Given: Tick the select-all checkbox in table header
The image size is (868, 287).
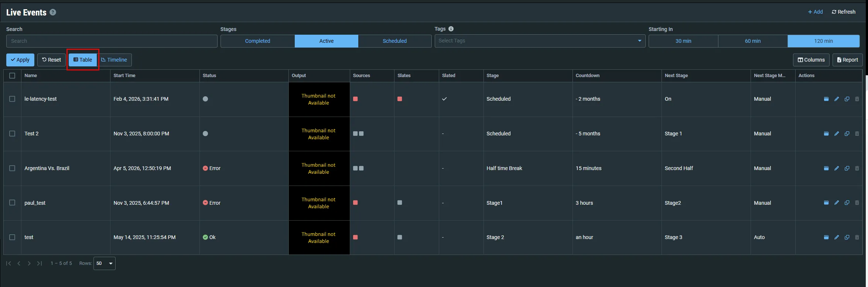Looking at the screenshot, I should (x=12, y=76).
